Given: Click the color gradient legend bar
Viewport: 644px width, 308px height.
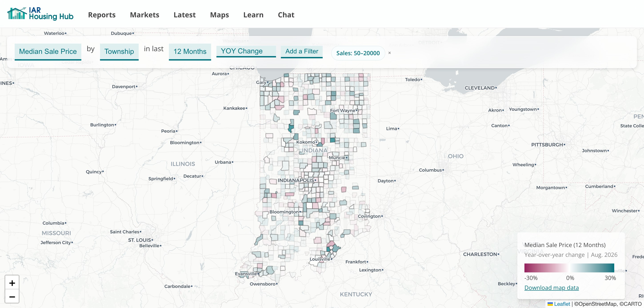Looking at the screenshot, I should (x=569, y=268).
